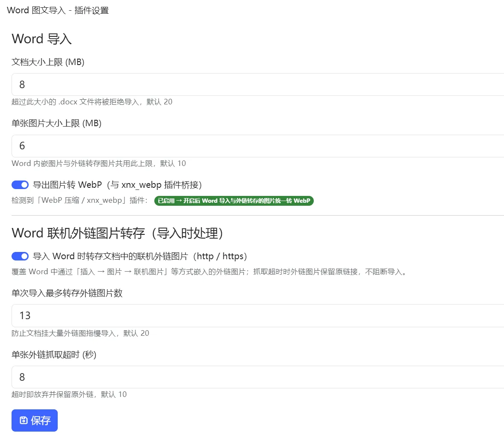
Task: Focus the 单张图片大小上限 (MB) input field
Action: 258,146
